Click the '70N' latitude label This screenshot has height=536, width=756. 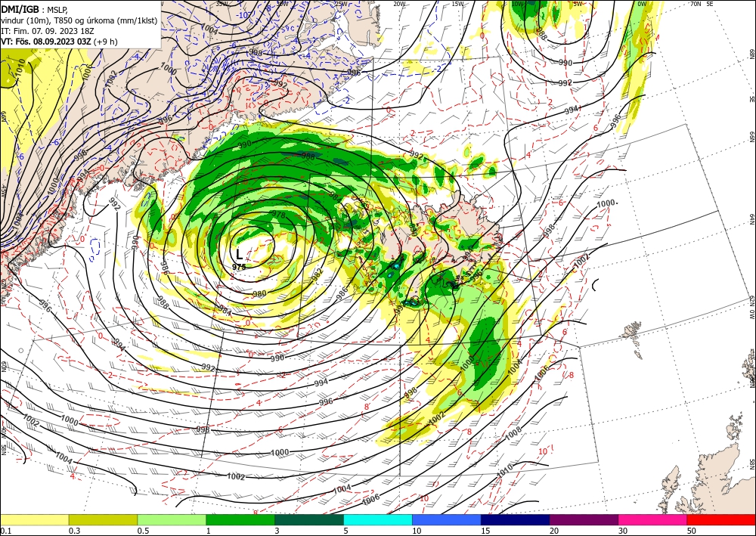pos(696,4)
